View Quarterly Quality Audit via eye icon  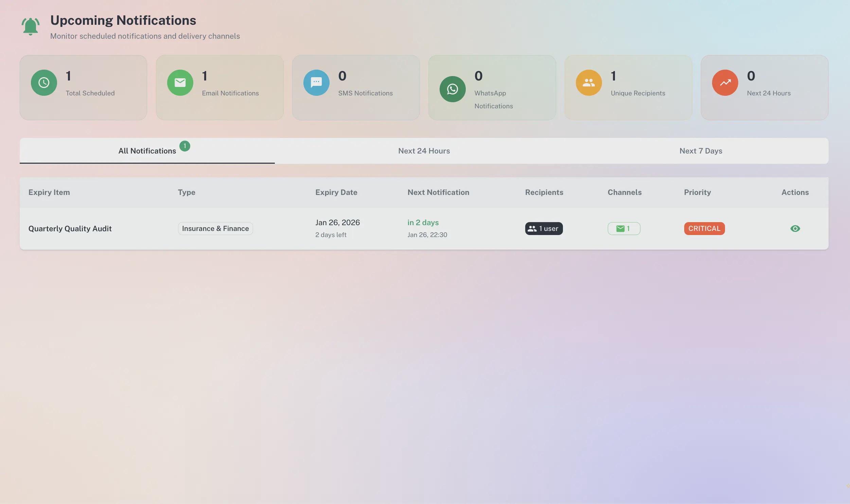point(795,229)
